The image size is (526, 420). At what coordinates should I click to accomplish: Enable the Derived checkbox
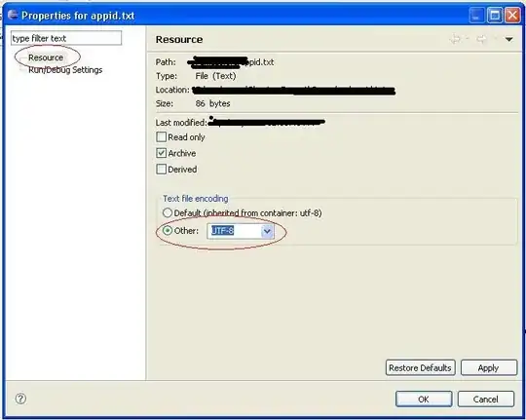(162, 170)
